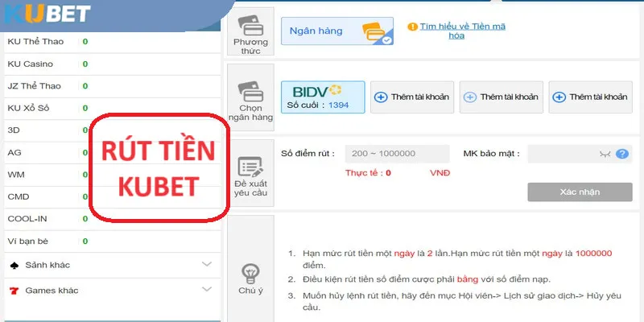Expand the Games khác section
Viewport: 644px width, 322px height.
pyautogui.click(x=112, y=291)
